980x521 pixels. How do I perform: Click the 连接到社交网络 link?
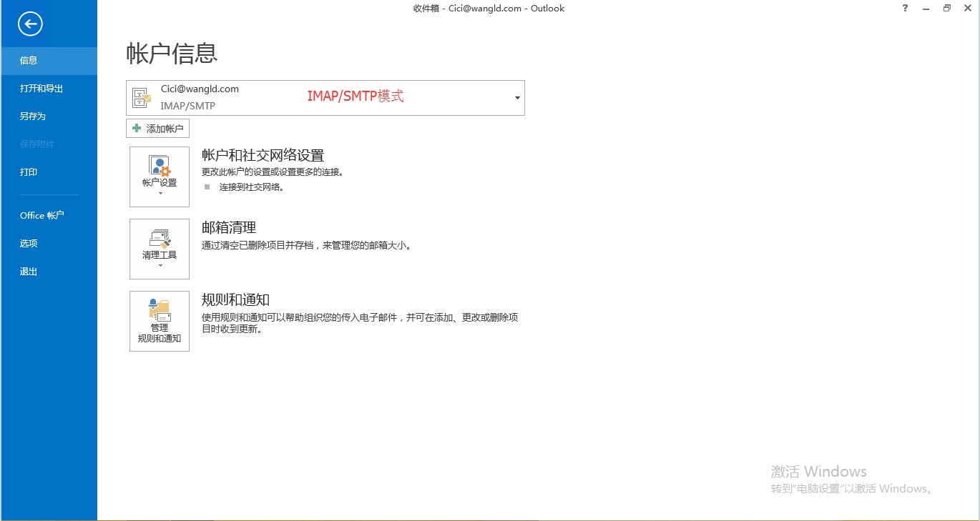[x=252, y=187]
